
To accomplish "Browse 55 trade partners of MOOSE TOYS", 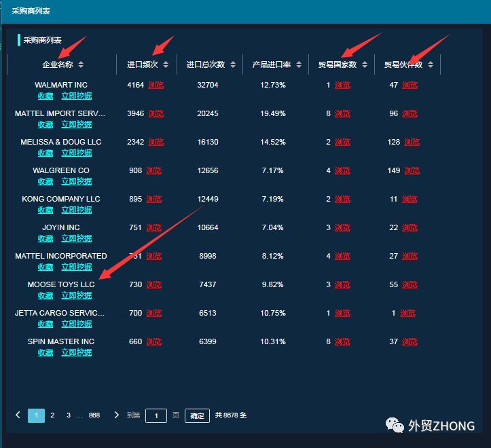I will click(410, 284).
